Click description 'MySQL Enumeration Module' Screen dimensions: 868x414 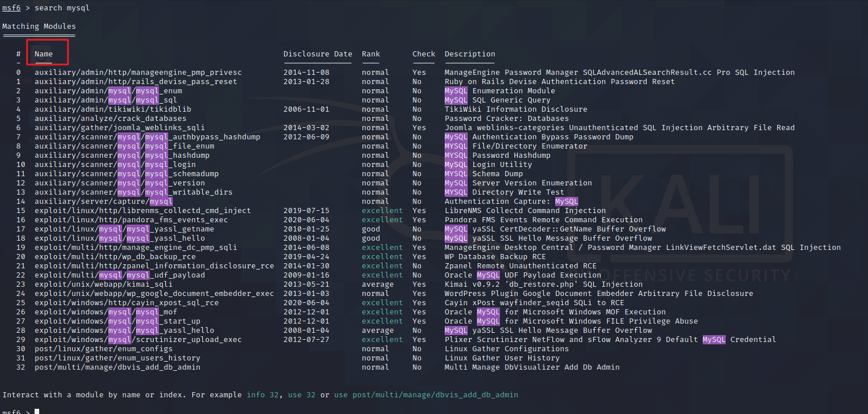click(x=500, y=91)
